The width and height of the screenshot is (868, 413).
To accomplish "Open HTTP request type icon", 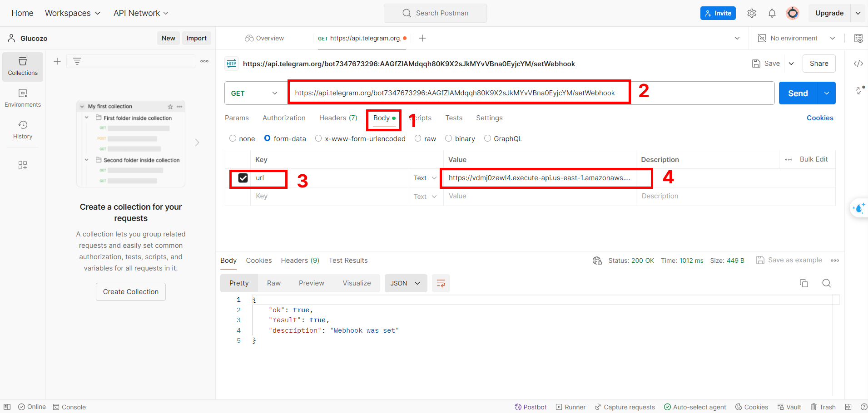I will tap(232, 64).
